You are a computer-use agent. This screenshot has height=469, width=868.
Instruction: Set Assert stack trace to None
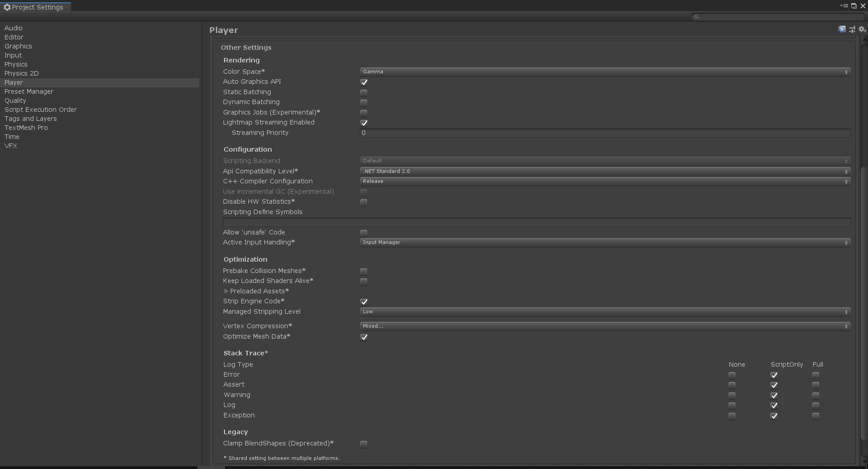click(x=732, y=385)
